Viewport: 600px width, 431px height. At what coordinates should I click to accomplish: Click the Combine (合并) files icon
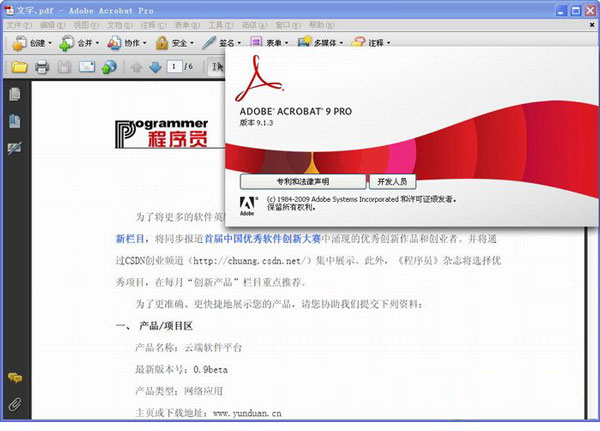[x=66, y=43]
